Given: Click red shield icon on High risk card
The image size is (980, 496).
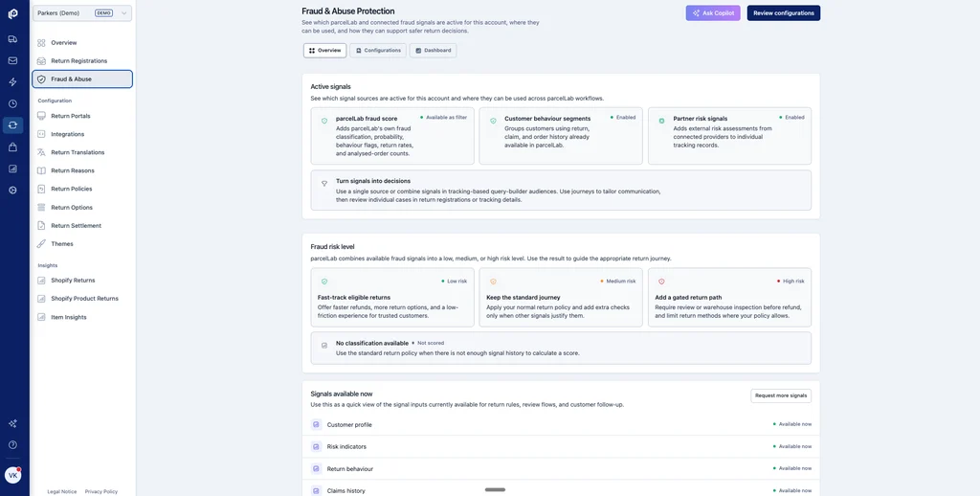Looking at the screenshot, I should [662, 282].
